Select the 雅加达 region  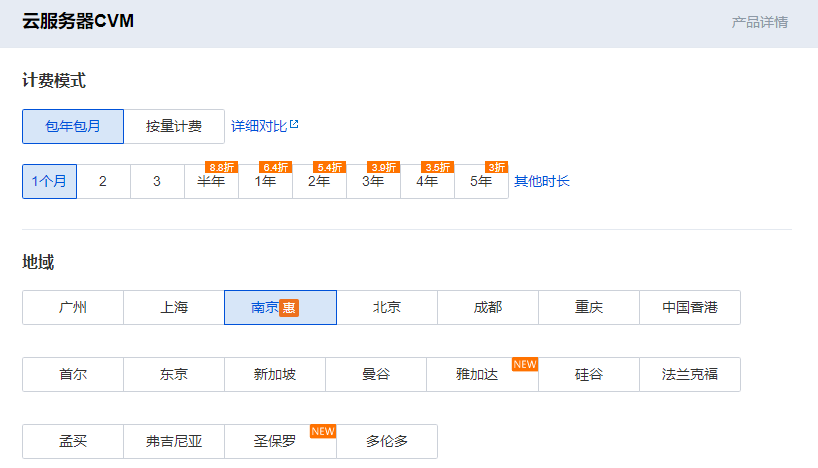(x=483, y=374)
